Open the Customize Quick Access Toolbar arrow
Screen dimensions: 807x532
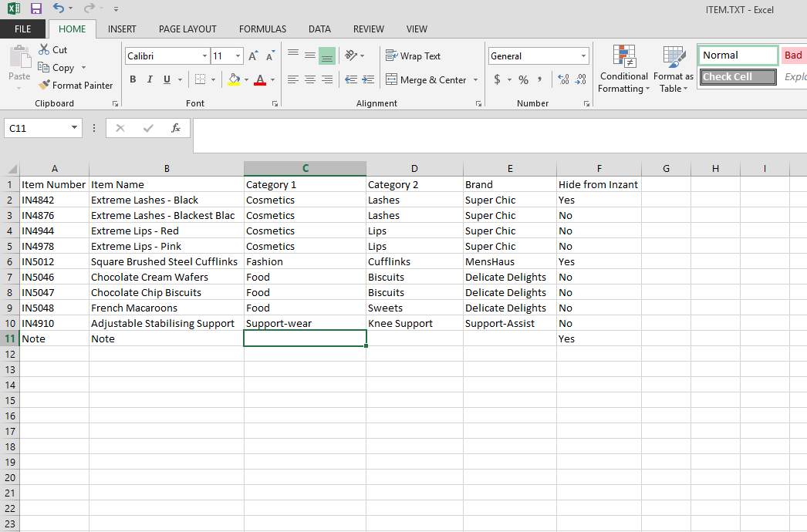(116, 9)
